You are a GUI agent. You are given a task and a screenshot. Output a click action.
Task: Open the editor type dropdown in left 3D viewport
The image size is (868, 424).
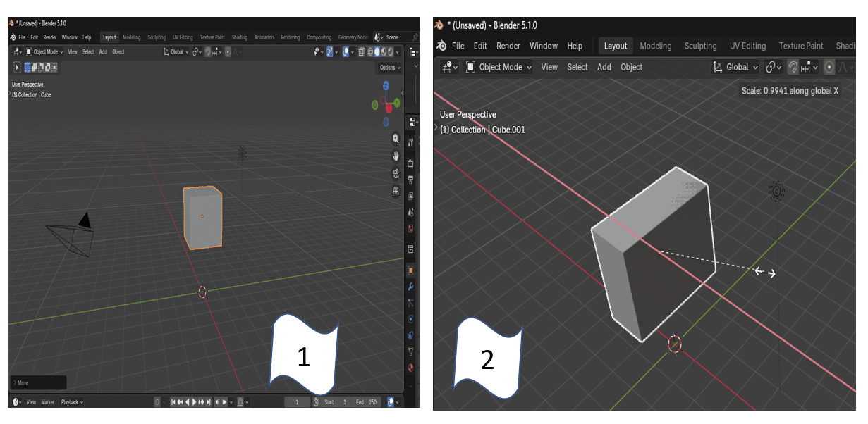tap(18, 51)
